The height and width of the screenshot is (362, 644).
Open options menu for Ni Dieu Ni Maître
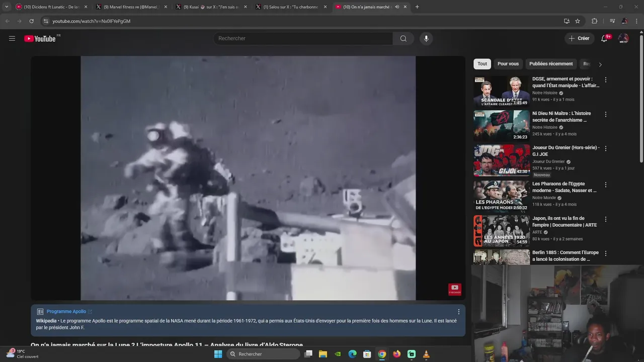point(606,115)
